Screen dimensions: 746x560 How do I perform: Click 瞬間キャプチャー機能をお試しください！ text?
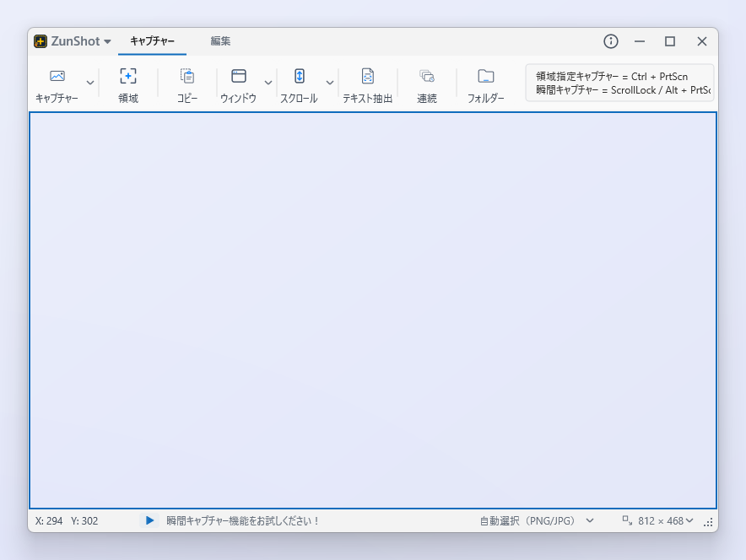[x=243, y=521]
